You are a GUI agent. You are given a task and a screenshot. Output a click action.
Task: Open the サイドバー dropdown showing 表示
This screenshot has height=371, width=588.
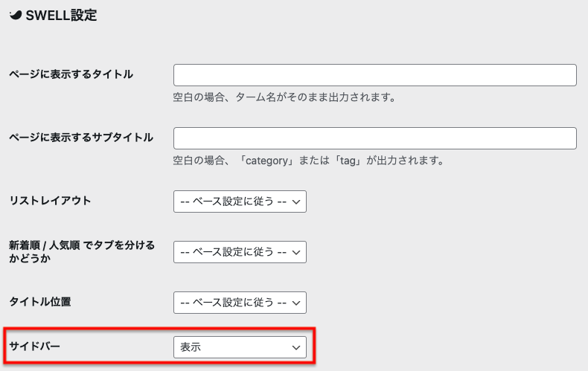tap(239, 346)
